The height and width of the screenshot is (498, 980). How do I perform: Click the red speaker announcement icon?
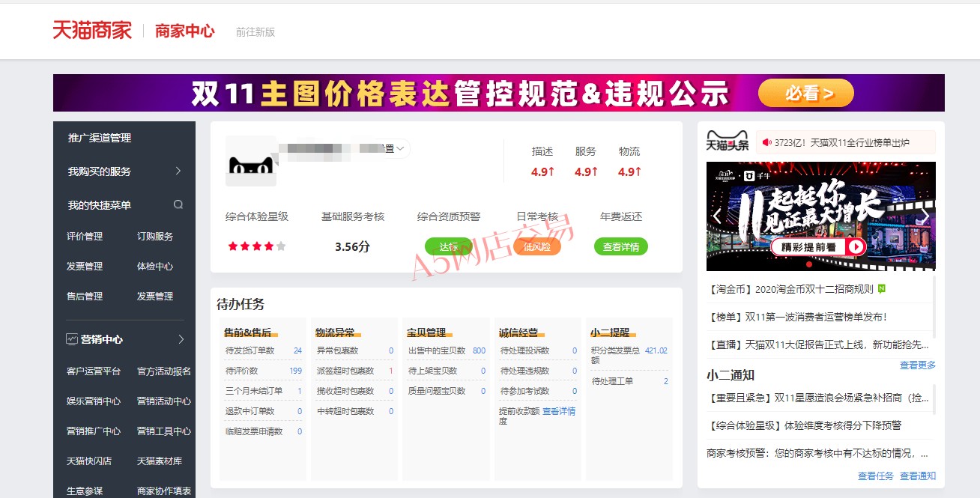coord(766,142)
